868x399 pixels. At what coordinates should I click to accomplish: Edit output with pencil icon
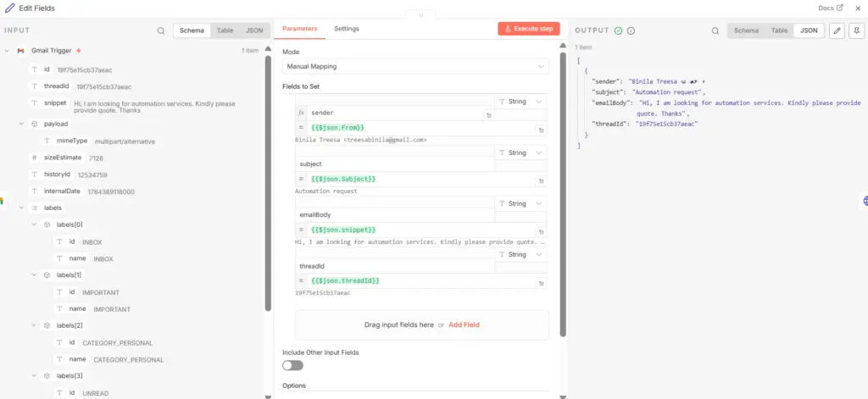pyautogui.click(x=837, y=31)
